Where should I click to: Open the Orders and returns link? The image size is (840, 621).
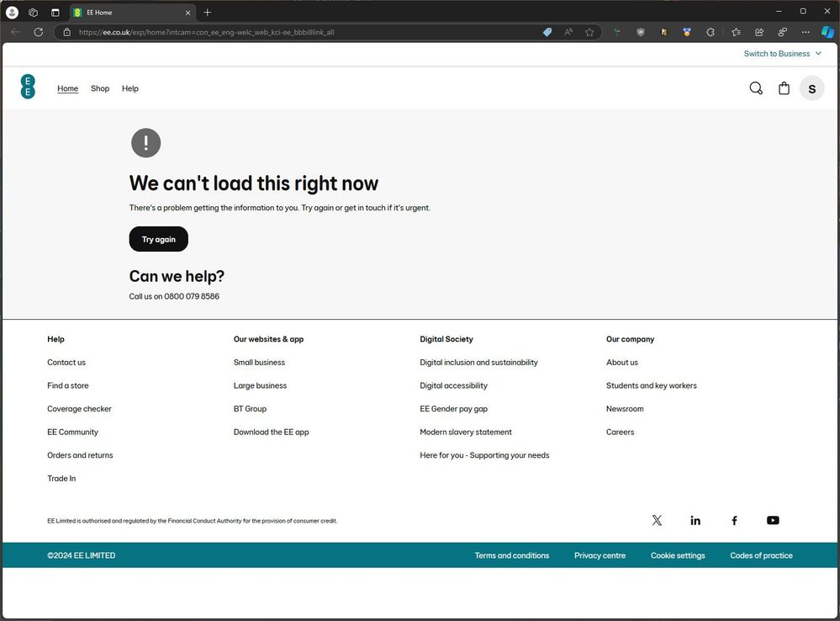click(x=81, y=455)
